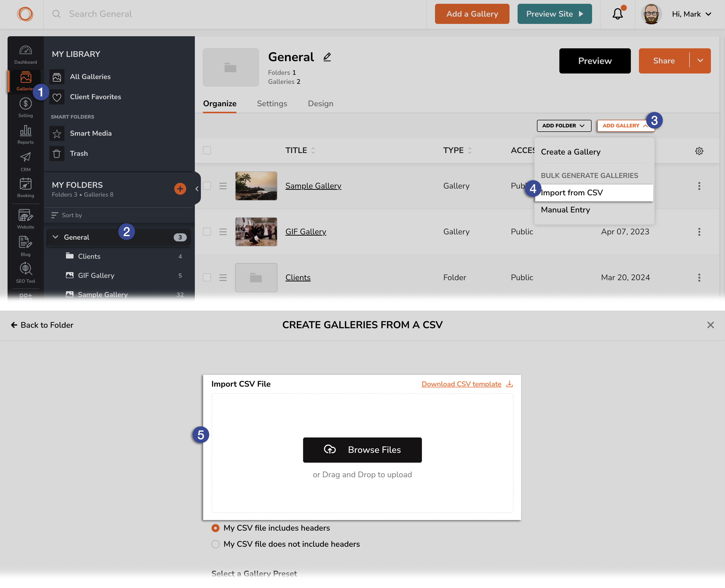Click the GIF Gallery thumbnail image
The width and height of the screenshot is (725, 588).
click(256, 232)
